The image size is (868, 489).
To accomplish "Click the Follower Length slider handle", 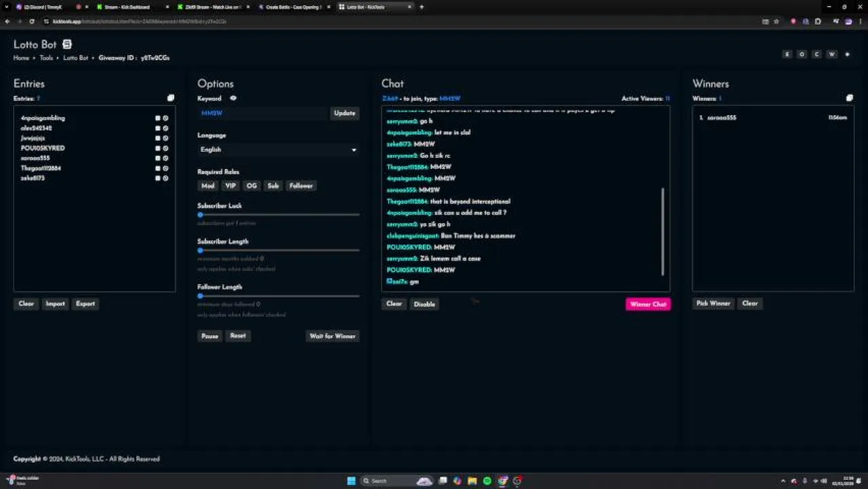I will click(200, 296).
